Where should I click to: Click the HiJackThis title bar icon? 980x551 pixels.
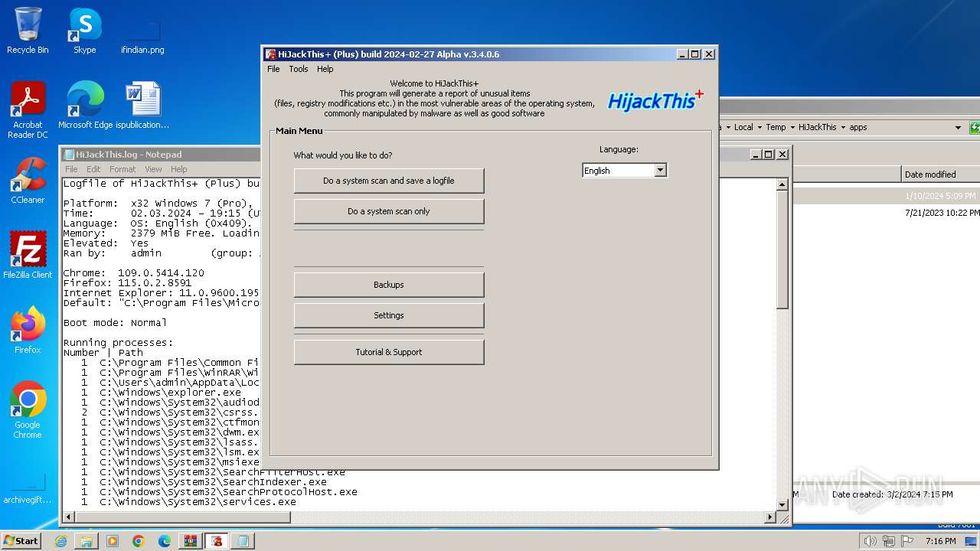coord(270,54)
